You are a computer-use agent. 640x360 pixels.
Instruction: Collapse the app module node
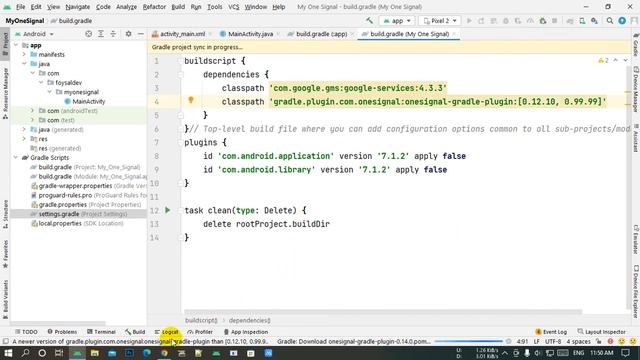16,45
